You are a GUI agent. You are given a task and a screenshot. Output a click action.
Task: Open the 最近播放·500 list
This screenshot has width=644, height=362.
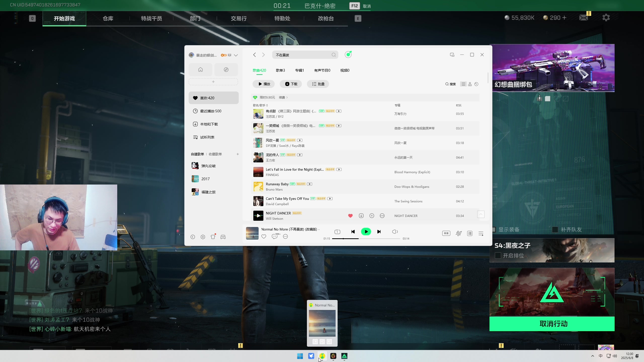[x=214, y=111]
